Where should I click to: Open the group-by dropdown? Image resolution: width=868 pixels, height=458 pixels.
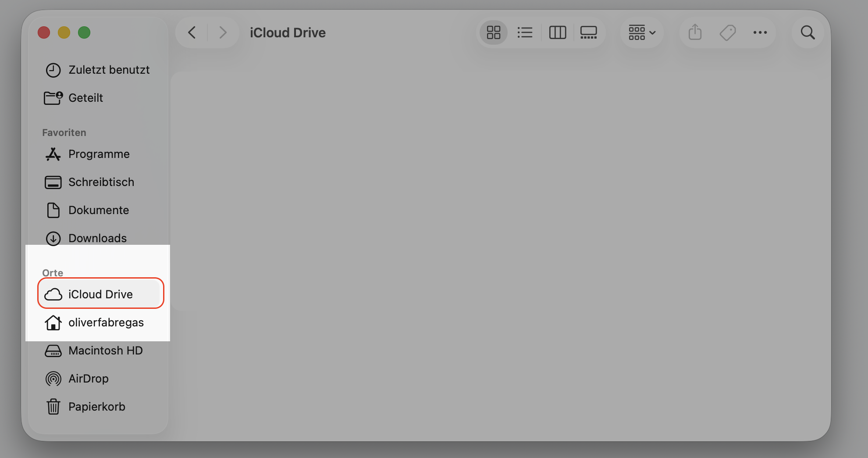pos(642,32)
